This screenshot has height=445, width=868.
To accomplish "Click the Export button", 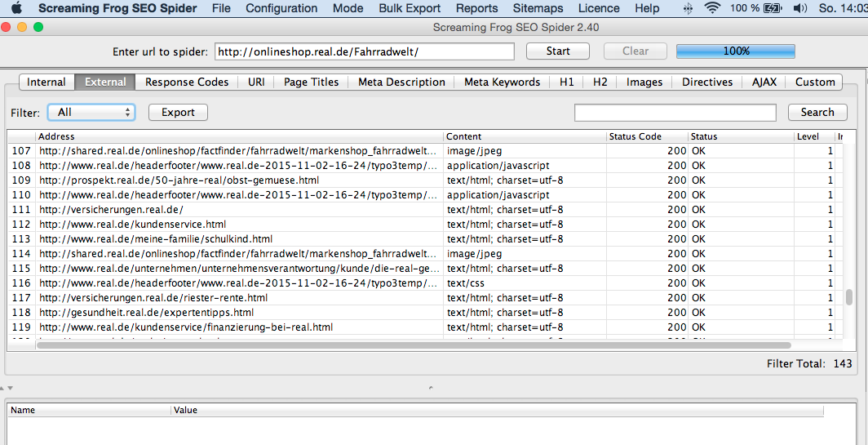I will [x=178, y=112].
